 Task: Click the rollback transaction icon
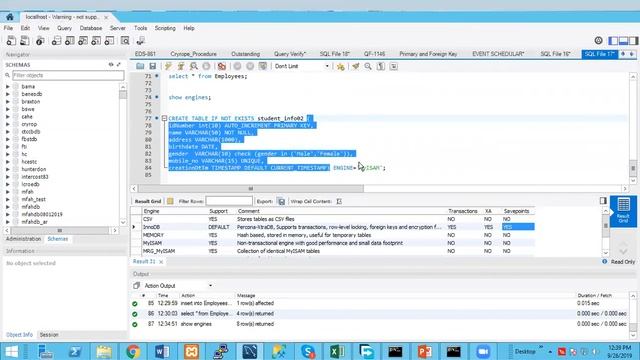click(250, 66)
